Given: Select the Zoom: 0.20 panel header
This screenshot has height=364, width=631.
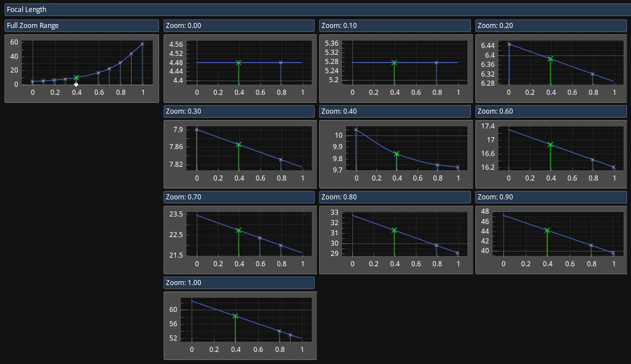Looking at the screenshot, I should pos(551,26).
